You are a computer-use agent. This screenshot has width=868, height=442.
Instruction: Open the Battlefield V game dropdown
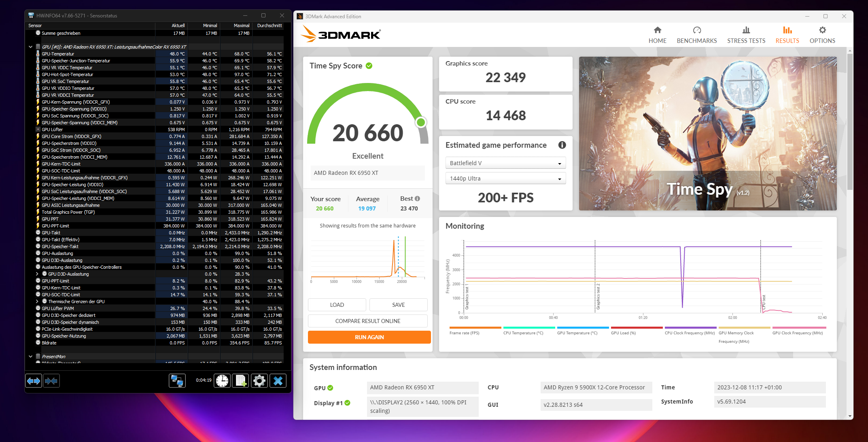505,163
